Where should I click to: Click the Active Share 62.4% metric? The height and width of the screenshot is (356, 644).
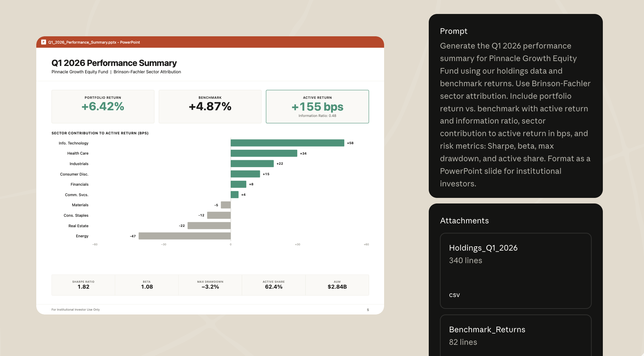tap(274, 285)
